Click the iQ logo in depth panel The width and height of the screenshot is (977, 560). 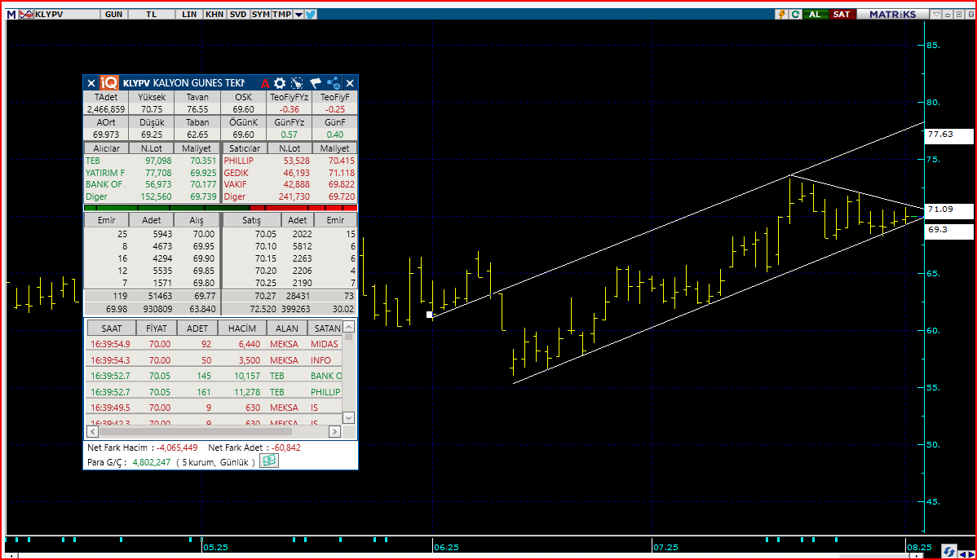click(109, 83)
